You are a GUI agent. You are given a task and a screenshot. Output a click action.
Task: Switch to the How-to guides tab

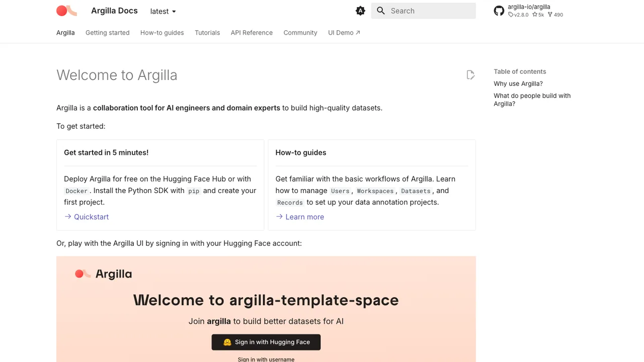pyautogui.click(x=162, y=33)
